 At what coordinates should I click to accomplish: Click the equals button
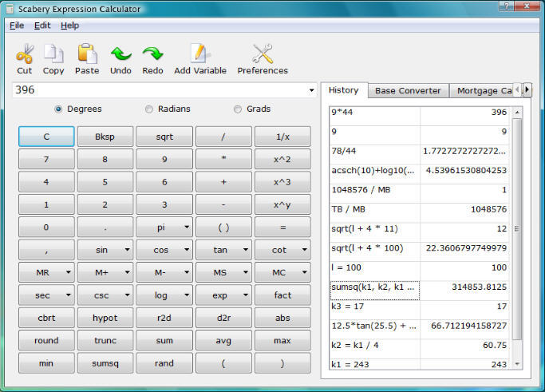pyautogui.click(x=282, y=227)
